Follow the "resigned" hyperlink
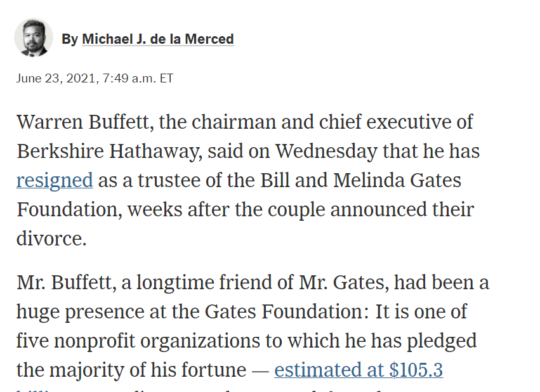 55,180
